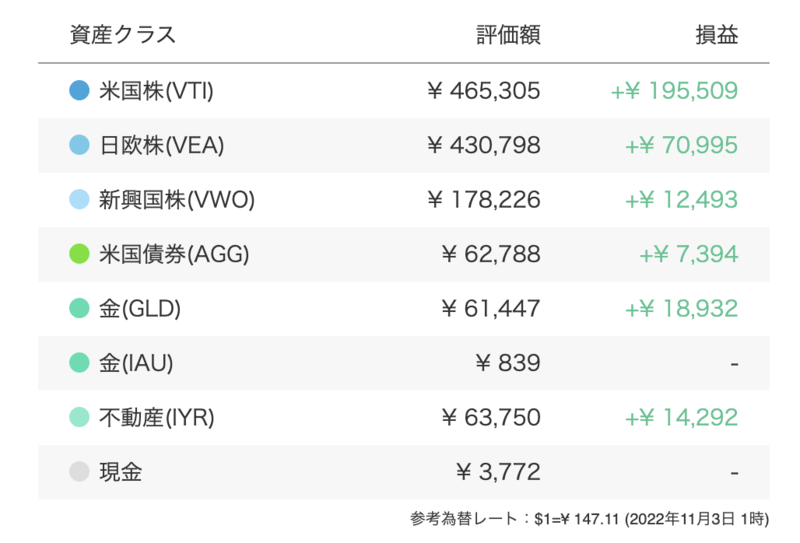Select the 米国株(VTI) asset label

pos(156,91)
